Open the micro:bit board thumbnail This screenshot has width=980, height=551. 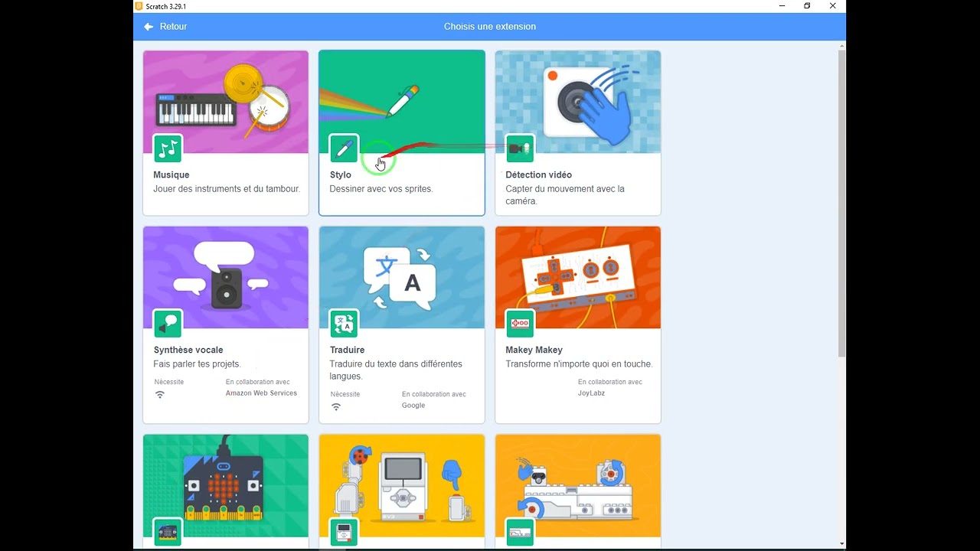(x=226, y=486)
